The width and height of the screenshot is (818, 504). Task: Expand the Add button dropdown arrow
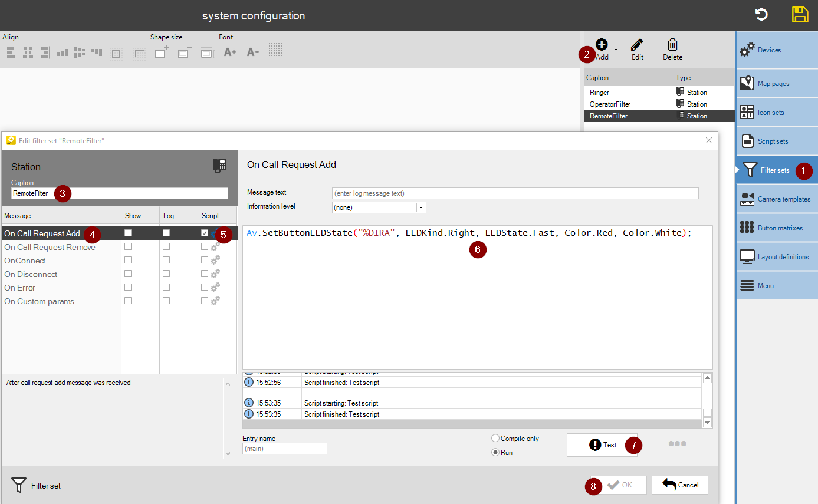coord(616,50)
